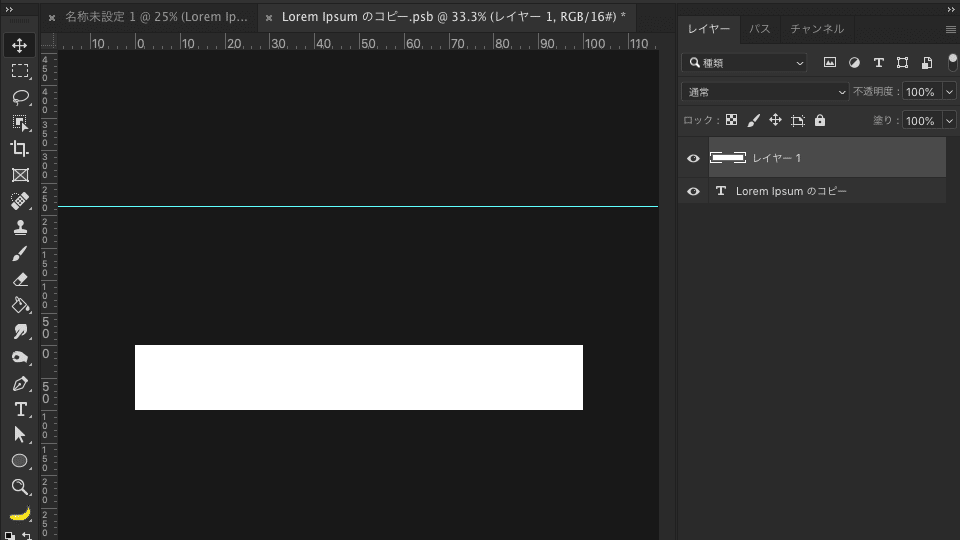The width and height of the screenshot is (960, 540).
Task: Select the Clone Stamp tool
Action: [x=20, y=227]
